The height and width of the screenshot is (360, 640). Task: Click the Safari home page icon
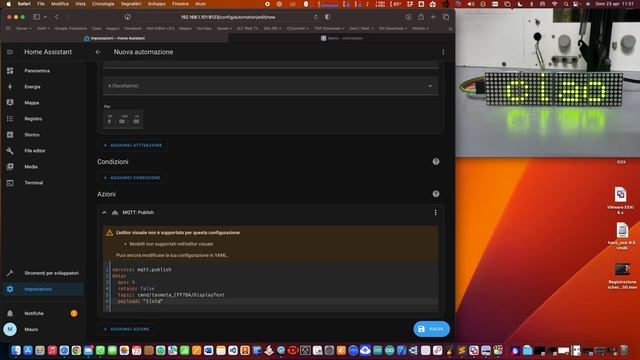point(127,17)
